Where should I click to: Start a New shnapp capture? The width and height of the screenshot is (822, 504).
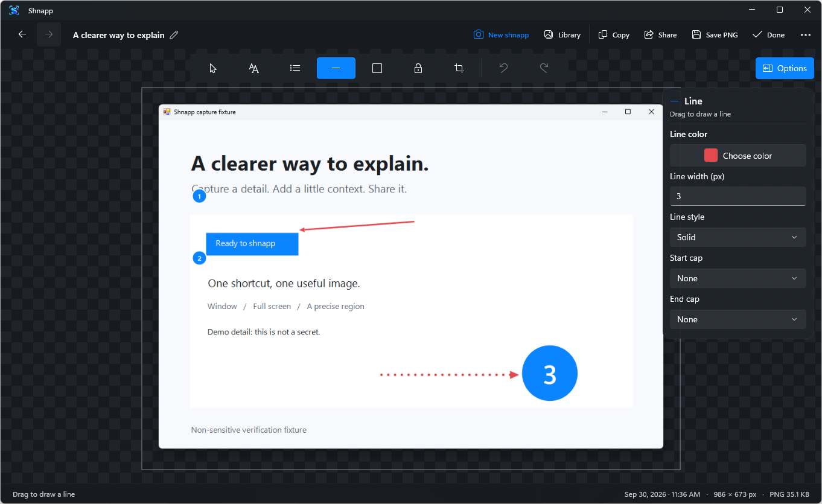tap(501, 35)
